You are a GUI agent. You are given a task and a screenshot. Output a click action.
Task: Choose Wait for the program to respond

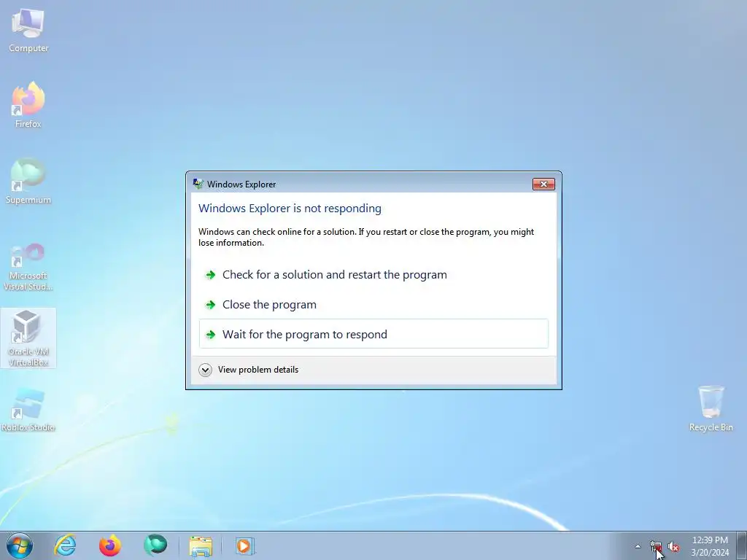(373, 334)
